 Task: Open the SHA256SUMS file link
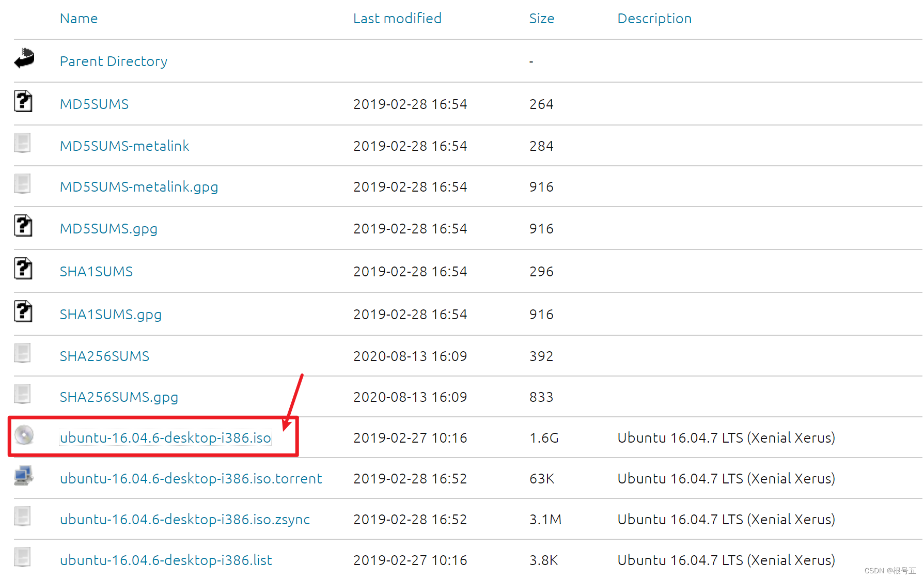click(104, 356)
